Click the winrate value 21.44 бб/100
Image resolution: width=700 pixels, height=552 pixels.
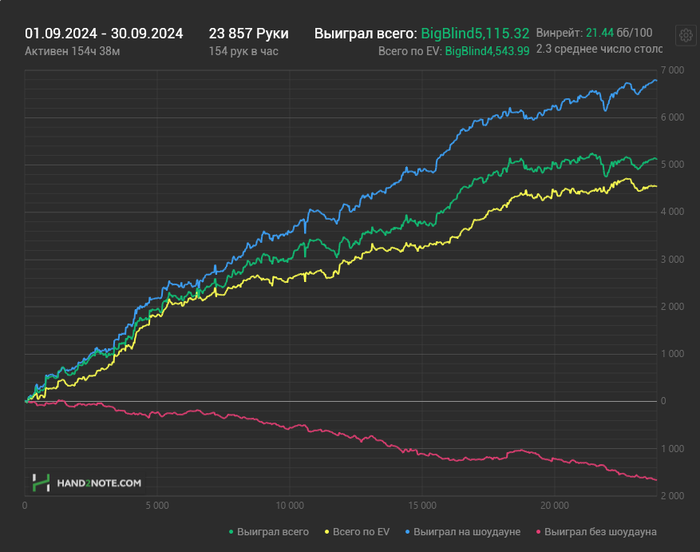pyautogui.click(x=619, y=33)
